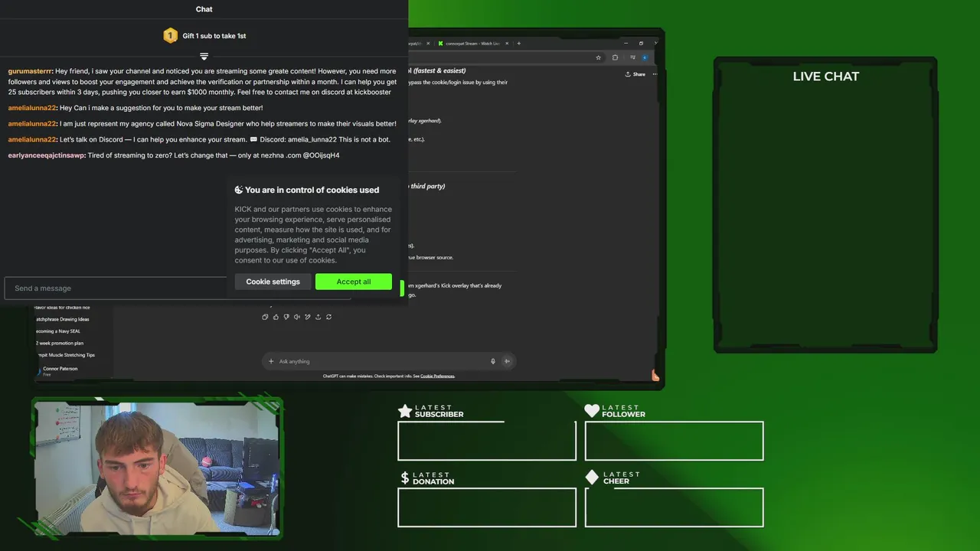Open 'Flavor ideas for chicken rice' chat
The height and width of the screenshot is (551, 980).
tap(63, 308)
